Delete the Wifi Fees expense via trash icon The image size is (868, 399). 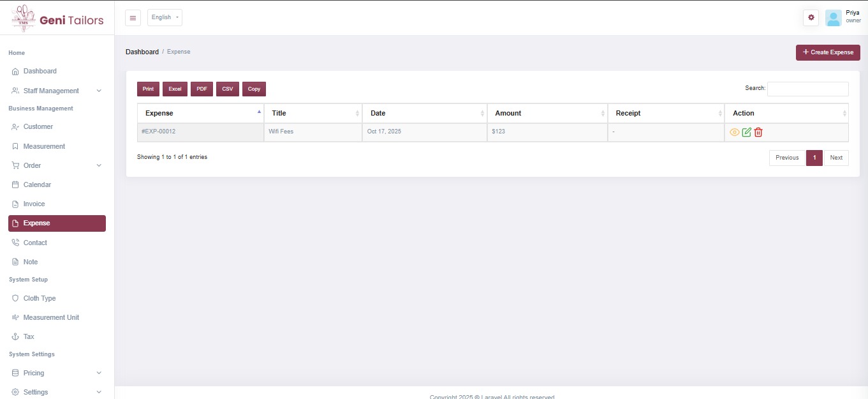[758, 132]
